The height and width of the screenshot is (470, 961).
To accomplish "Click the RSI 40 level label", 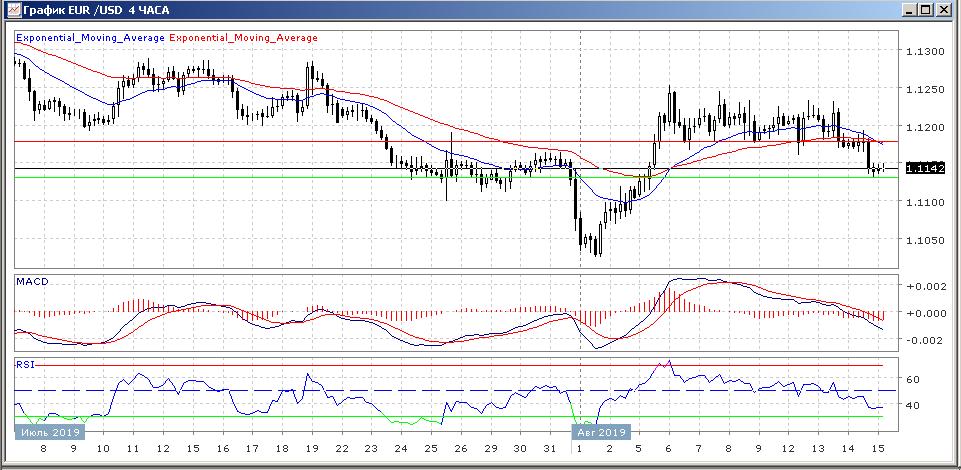I will (x=912, y=406).
